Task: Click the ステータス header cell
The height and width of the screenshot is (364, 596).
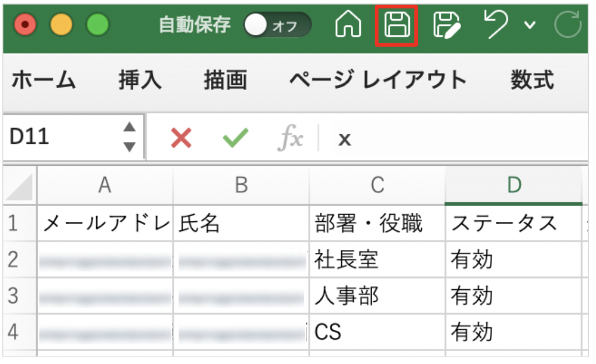Action: [513, 223]
